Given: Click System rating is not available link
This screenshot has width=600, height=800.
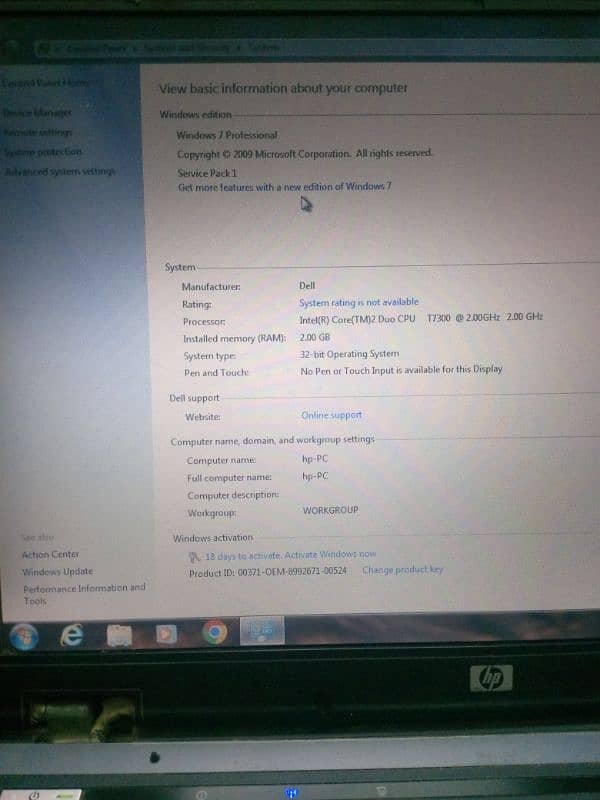Looking at the screenshot, I should tap(358, 302).
